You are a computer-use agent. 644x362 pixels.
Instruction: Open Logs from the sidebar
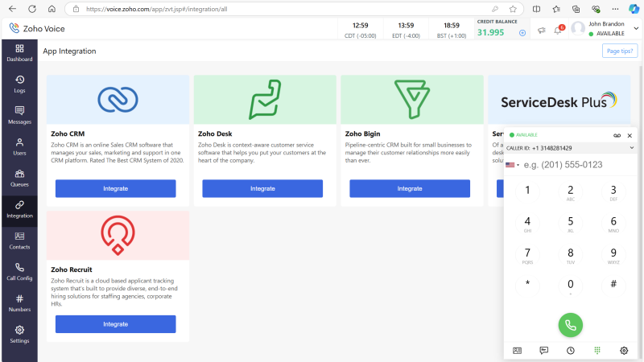pyautogui.click(x=19, y=84)
